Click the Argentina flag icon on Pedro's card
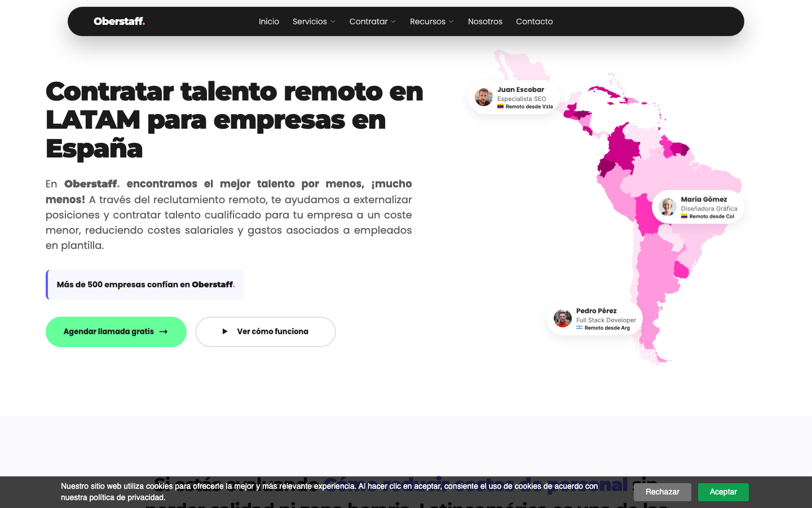812x508 pixels. point(579,327)
